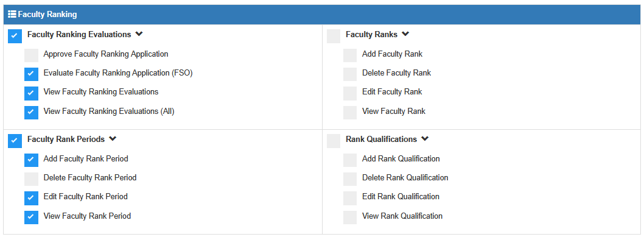
Task: Click the Faculty Ranking list icon in header
Action: (x=12, y=15)
